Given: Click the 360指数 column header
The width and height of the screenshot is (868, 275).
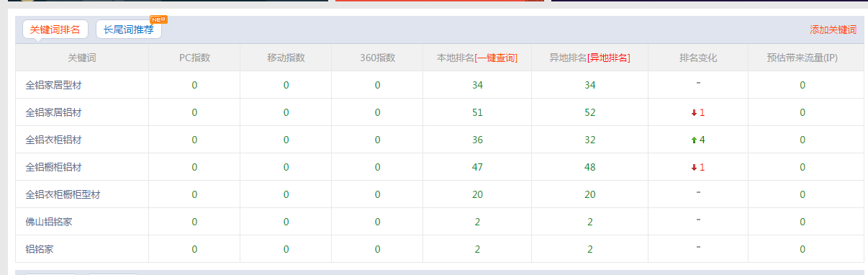Looking at the screenshot, I should pyautogui.click(x=377, y=58).
